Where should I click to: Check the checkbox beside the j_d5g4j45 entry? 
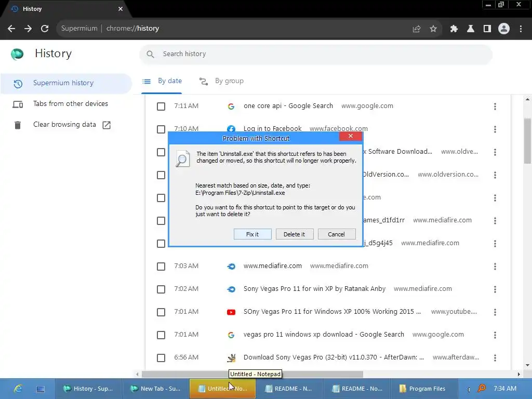tap(161, 244)
